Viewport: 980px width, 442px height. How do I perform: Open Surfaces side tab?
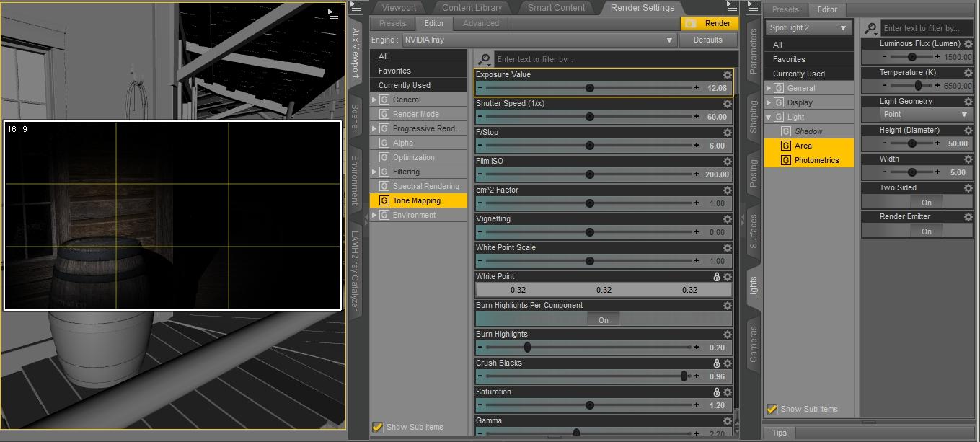tap(754, 231)
